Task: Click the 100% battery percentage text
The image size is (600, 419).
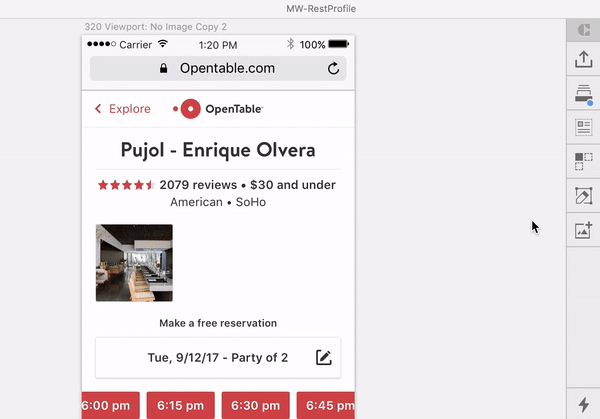Action: pos(312,45)
